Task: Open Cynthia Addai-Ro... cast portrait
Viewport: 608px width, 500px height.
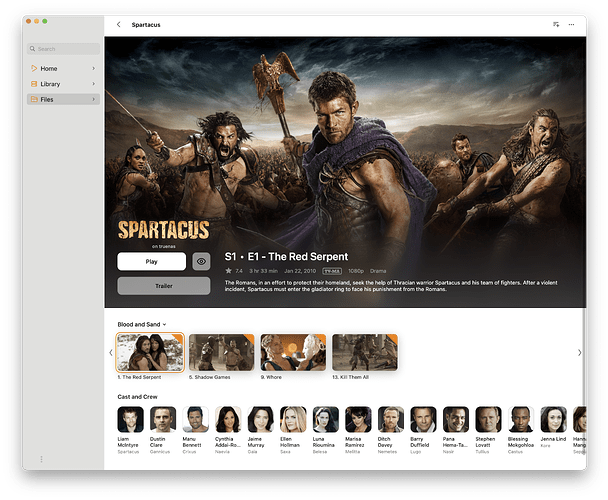Action: click(228, 419)
